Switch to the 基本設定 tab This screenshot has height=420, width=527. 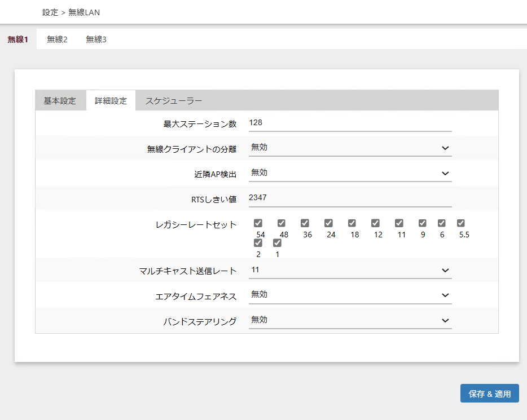(x=60, y=101)
